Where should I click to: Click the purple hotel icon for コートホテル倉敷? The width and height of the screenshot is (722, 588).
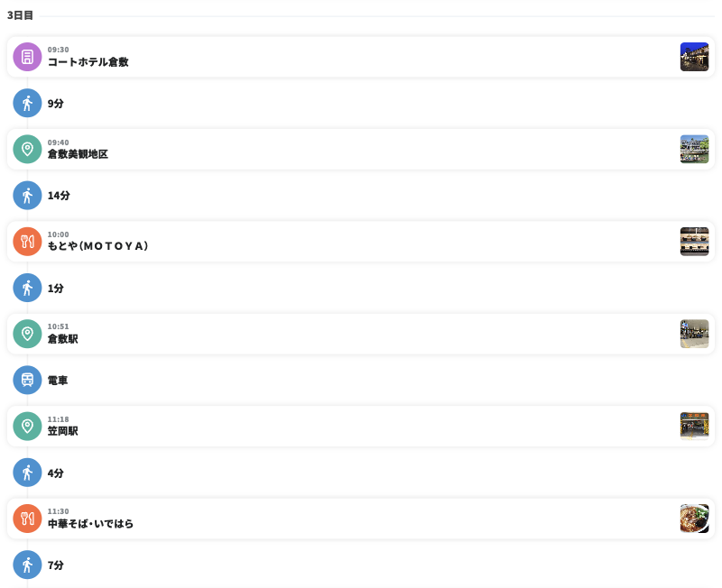click(x=27, y=57)
